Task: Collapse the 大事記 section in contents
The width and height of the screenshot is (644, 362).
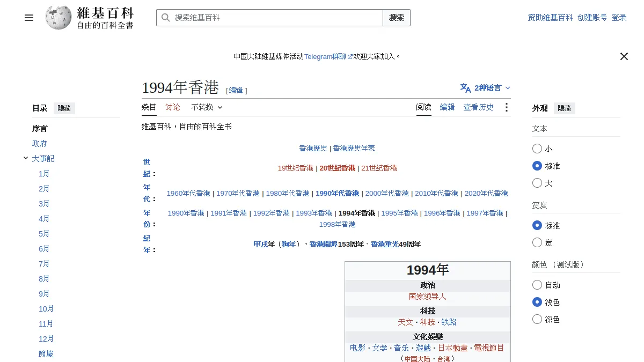Action: pos(26,158)
